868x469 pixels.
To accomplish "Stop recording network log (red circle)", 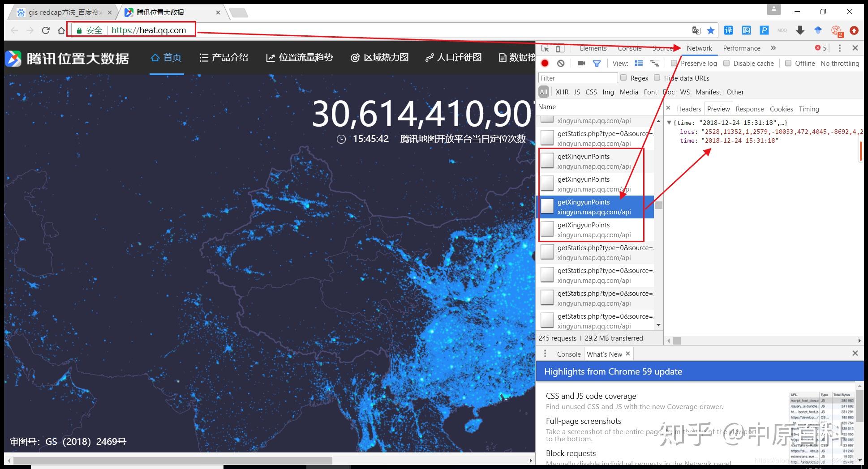I will 545,64.
